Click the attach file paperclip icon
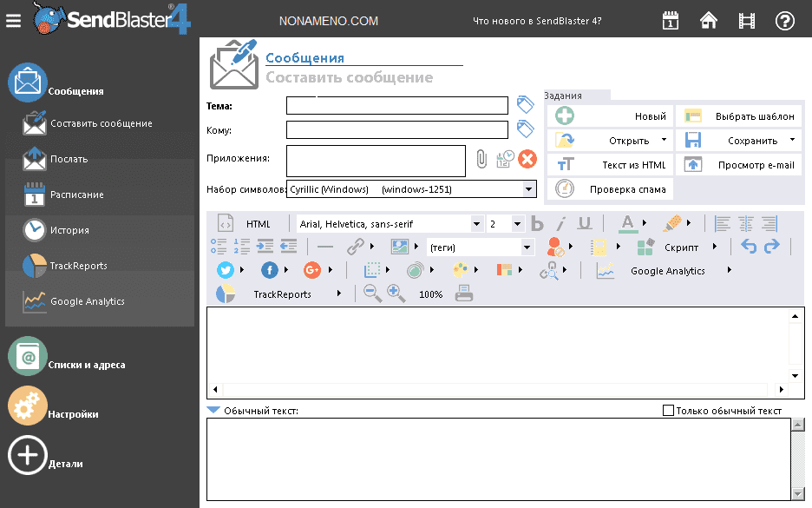 [481, 159]
